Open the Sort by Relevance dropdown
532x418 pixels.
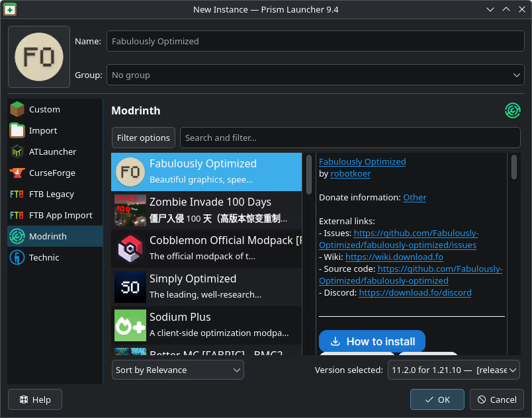point(177,370)
